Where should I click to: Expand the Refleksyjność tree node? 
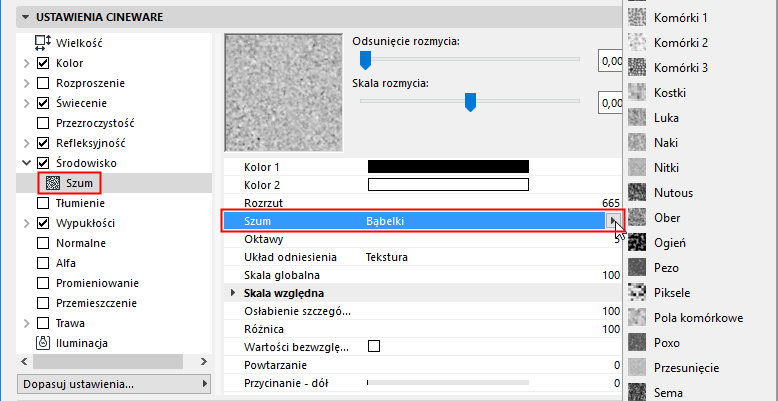26,143
